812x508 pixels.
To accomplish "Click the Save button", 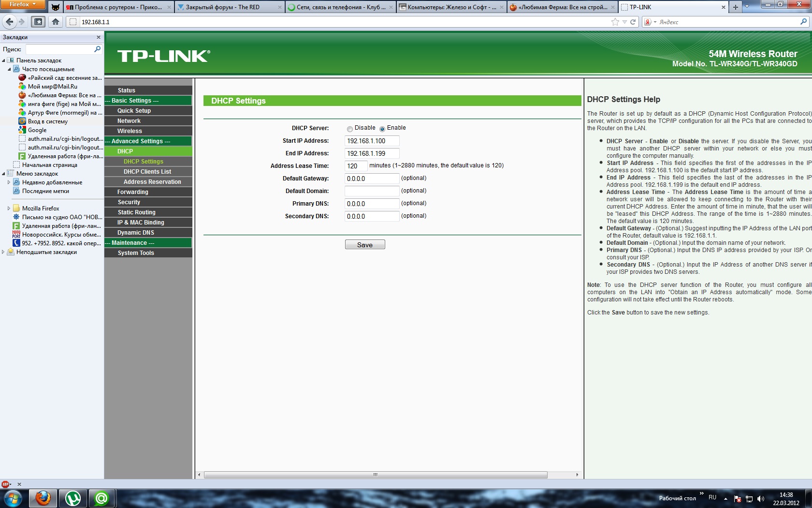I will pos(365,245).
